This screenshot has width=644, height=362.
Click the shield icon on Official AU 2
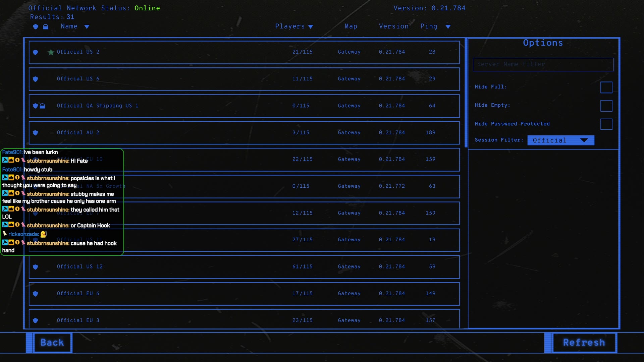pyautogui.click(x=35, y=133)
